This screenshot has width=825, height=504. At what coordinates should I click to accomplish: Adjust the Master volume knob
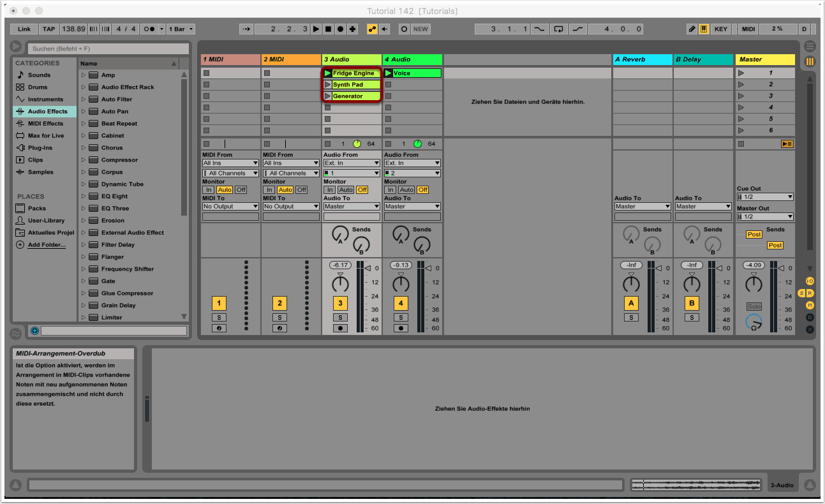(x=754, y=284)
